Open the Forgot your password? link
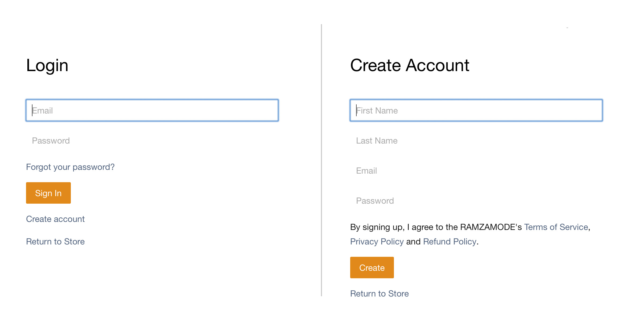 click(70, 167)
